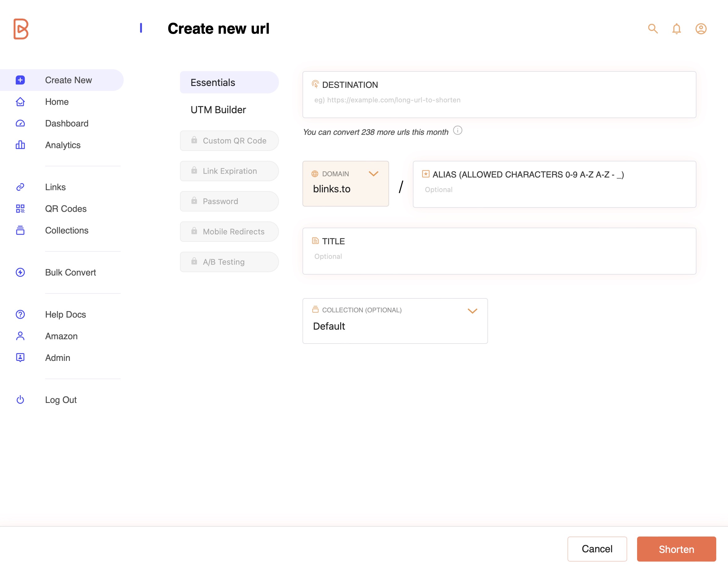
Task: Click the Alias optional input field
Action: click(554, 190)
